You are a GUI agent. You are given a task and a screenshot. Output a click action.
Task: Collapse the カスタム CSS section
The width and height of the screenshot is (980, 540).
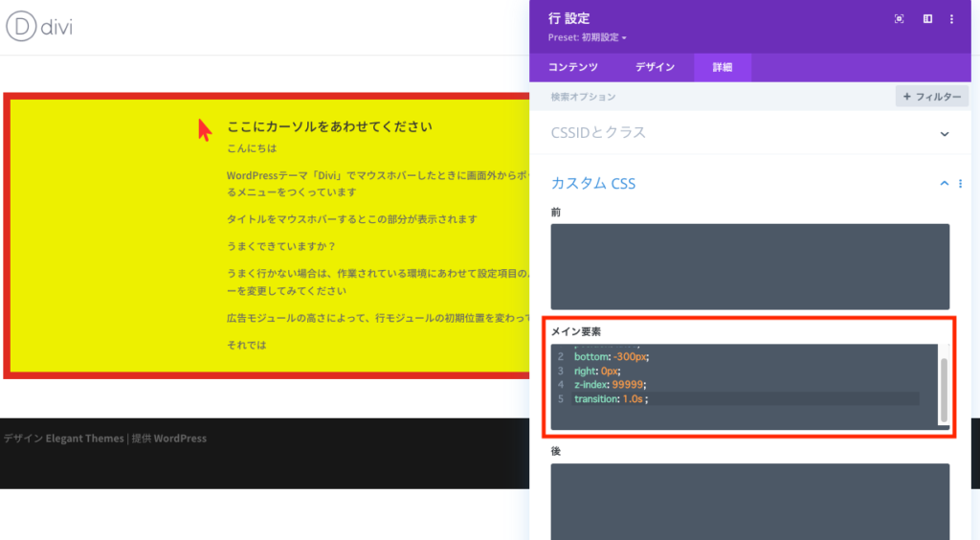[x=944, y=184]
